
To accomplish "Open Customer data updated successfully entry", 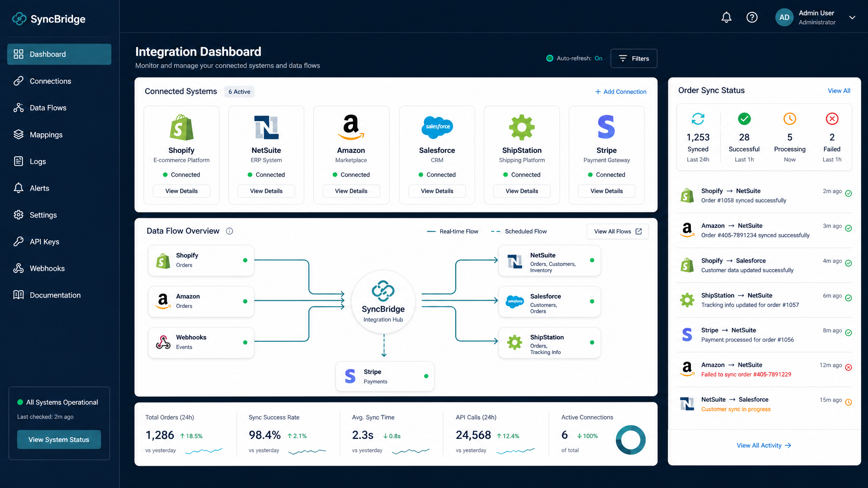I will point(765,265).
